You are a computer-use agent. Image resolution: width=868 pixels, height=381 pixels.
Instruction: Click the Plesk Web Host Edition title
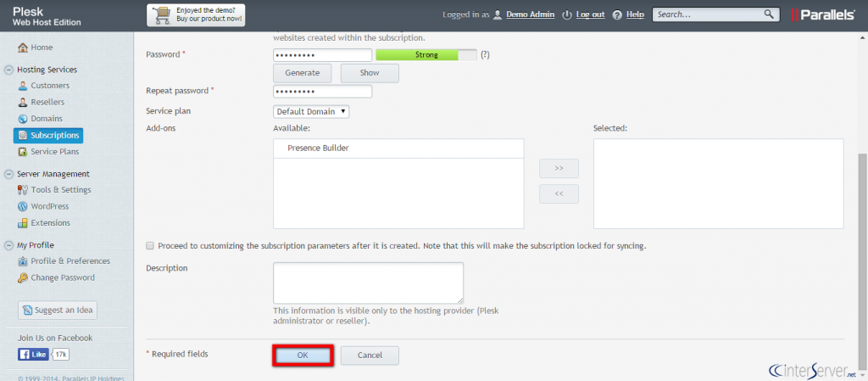point(47,17)
